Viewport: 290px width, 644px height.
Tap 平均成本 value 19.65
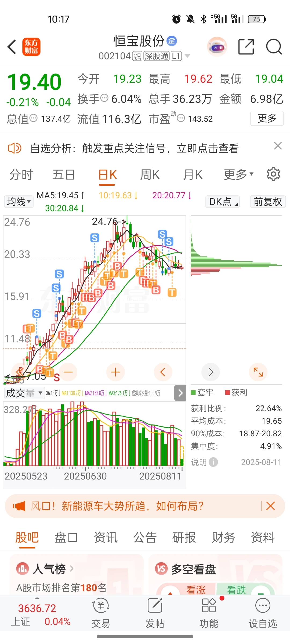point(272,421)
